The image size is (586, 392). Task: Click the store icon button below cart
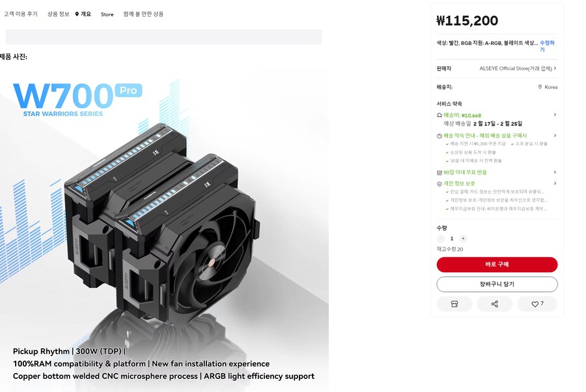coord(454,304)
